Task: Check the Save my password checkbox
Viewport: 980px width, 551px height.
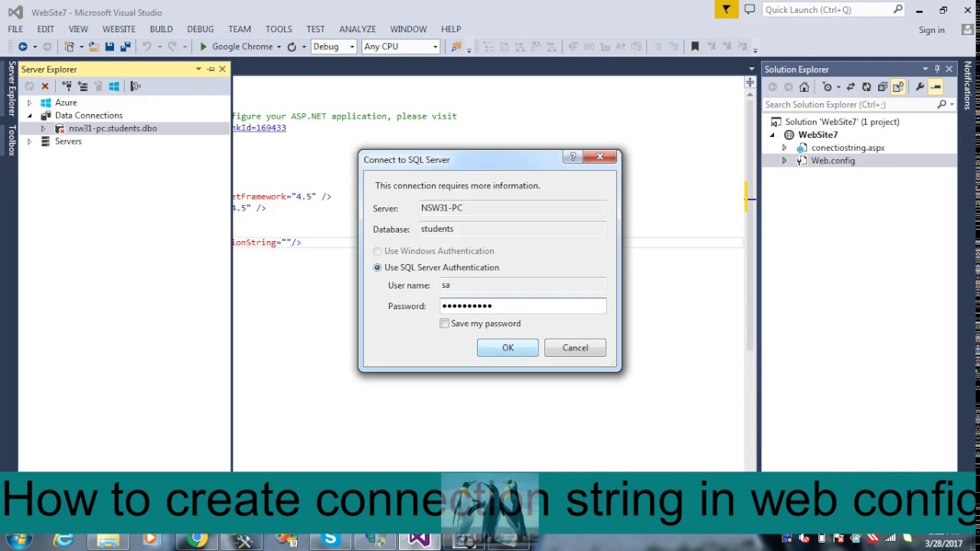Action: (x=445, y=324)
